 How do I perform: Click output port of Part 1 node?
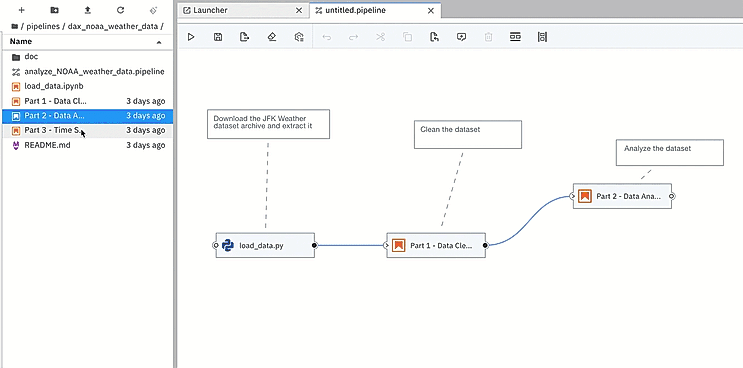point(485,245)
